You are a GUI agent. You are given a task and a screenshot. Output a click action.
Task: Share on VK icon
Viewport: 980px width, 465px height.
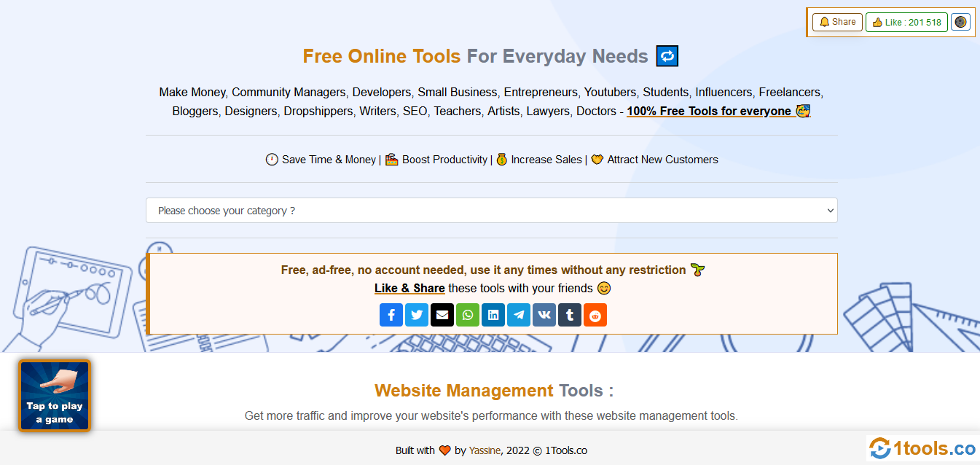[x=544, y=315]
